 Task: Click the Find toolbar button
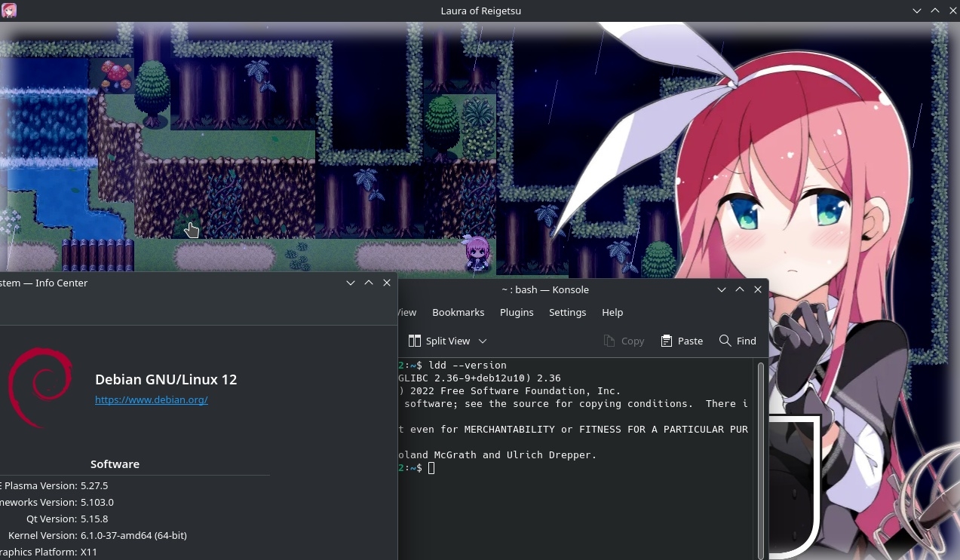pos(738,341)
